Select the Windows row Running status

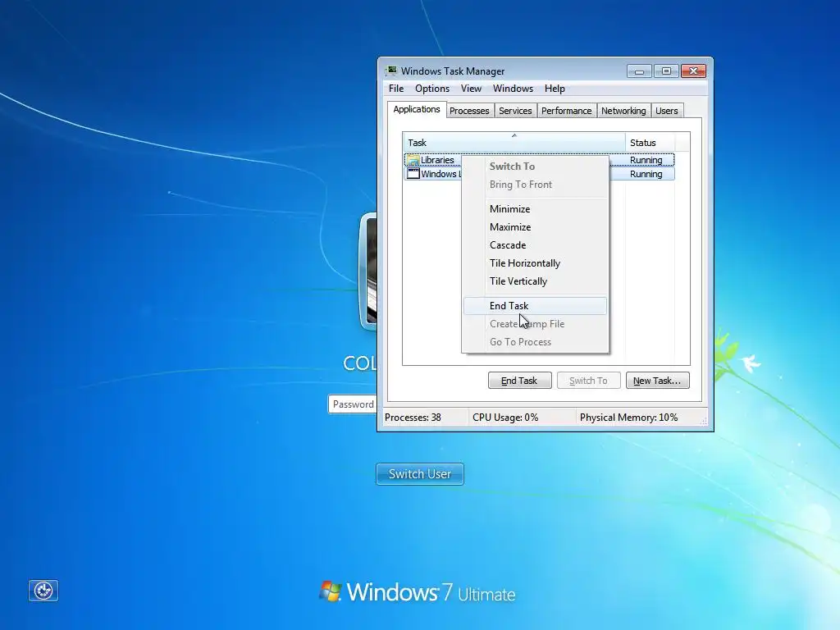(646, 174)
